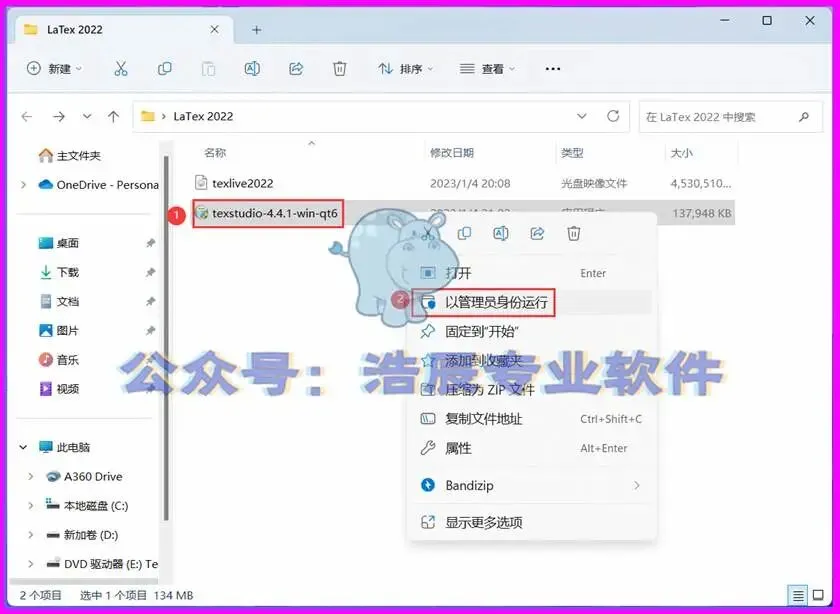Click the Rename icon in toolbar
This screenshot has width=840, height=614.
click(252, 69)
